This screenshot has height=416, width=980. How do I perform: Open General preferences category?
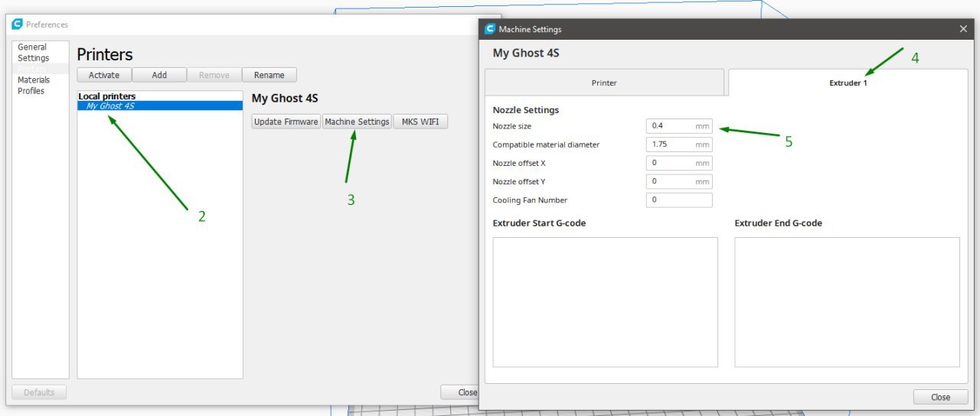32,47
